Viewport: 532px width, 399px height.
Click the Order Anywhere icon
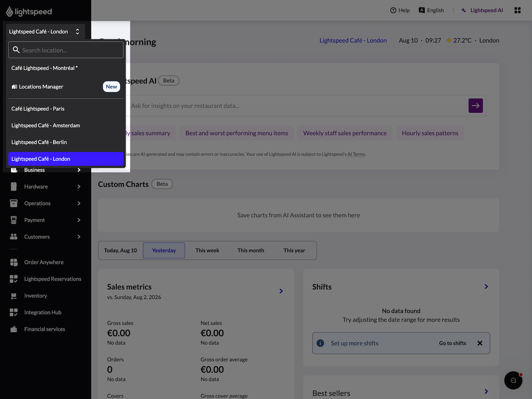pyautogui.click(x=14, y=262)
